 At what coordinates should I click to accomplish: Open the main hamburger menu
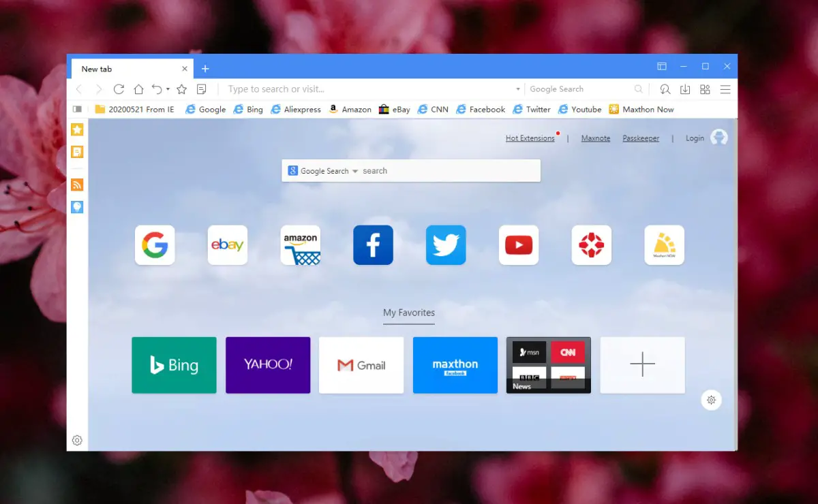coord(725,89)
